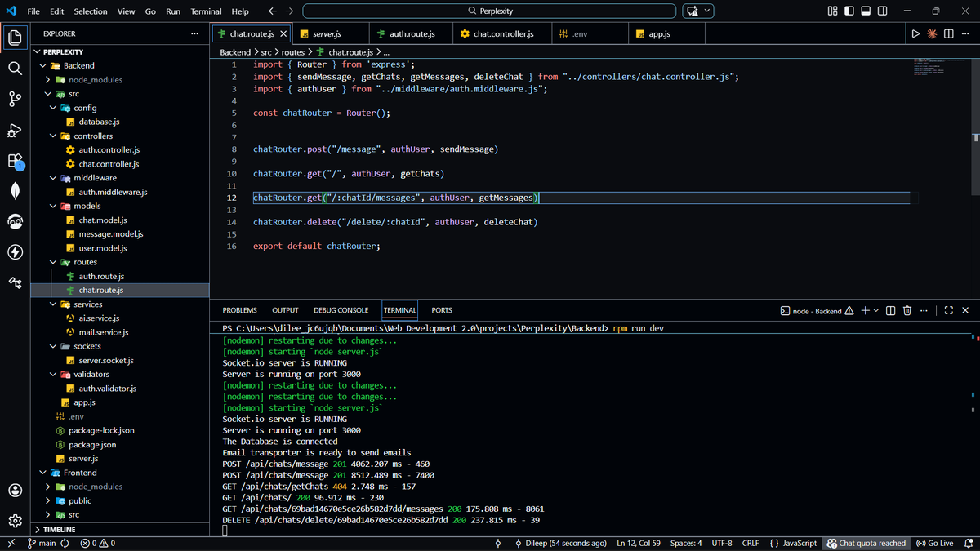The image size is (980, 551).
Task: Open Notifications bell in status bar
Action: click(969, 543)
